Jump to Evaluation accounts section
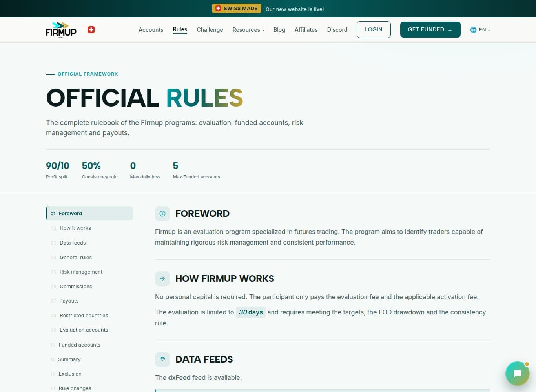536x392 pixels. click(89, 330)
